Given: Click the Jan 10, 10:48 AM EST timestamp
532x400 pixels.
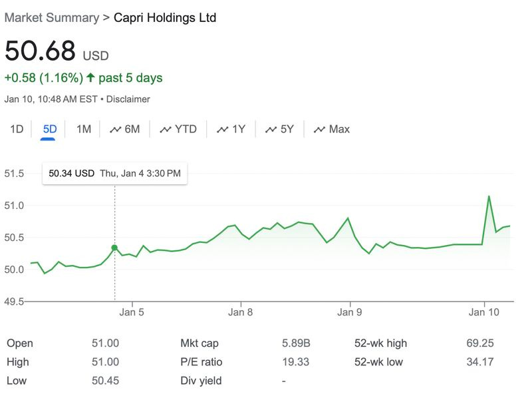Looking at the screenshot, I should 51,99.
